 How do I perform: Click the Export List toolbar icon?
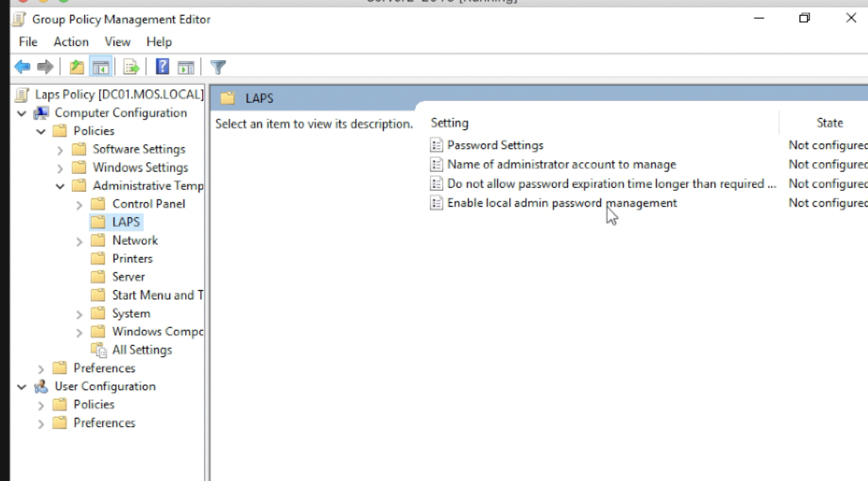(x=132, y=68)
